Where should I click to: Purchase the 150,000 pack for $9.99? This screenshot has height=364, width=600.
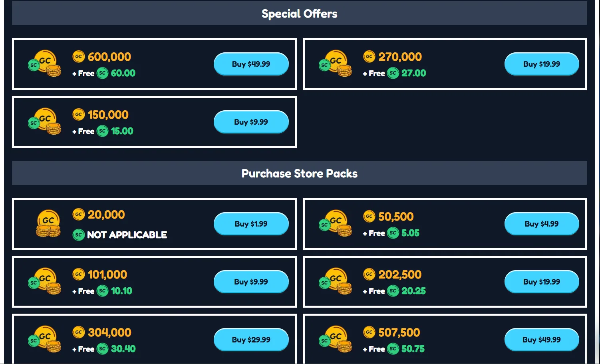point(251,122)
